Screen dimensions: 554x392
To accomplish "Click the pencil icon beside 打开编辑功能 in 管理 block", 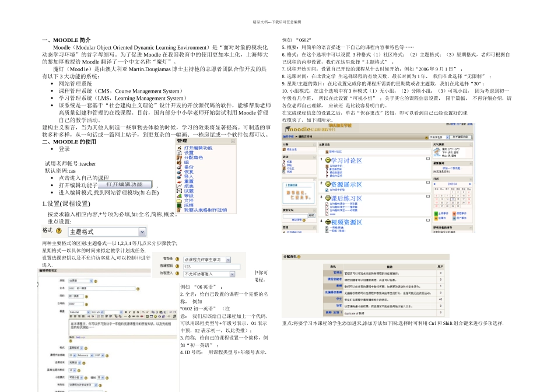I will (x=180, y=148).
